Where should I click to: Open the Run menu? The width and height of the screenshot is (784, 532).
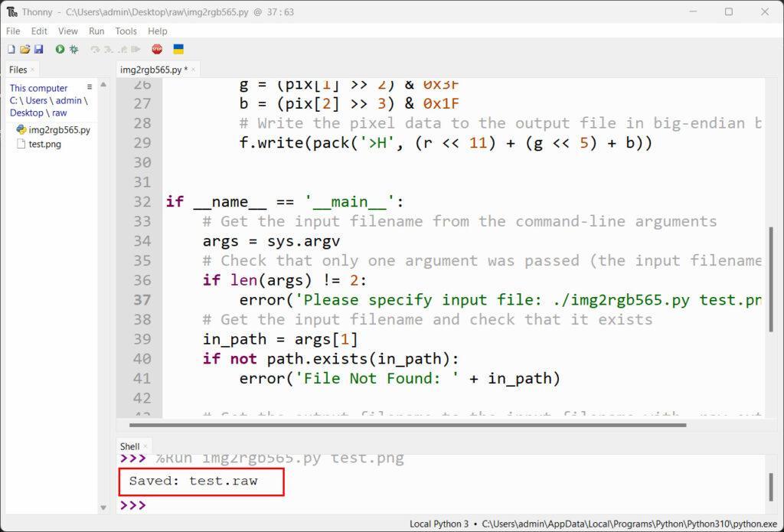[96, 31]
